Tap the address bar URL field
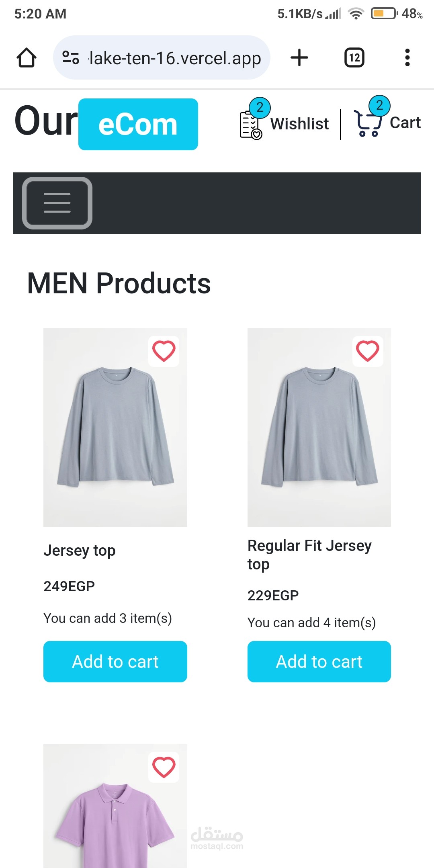Image resolution: width=434 pixels, height=868 pixels. 175,58
